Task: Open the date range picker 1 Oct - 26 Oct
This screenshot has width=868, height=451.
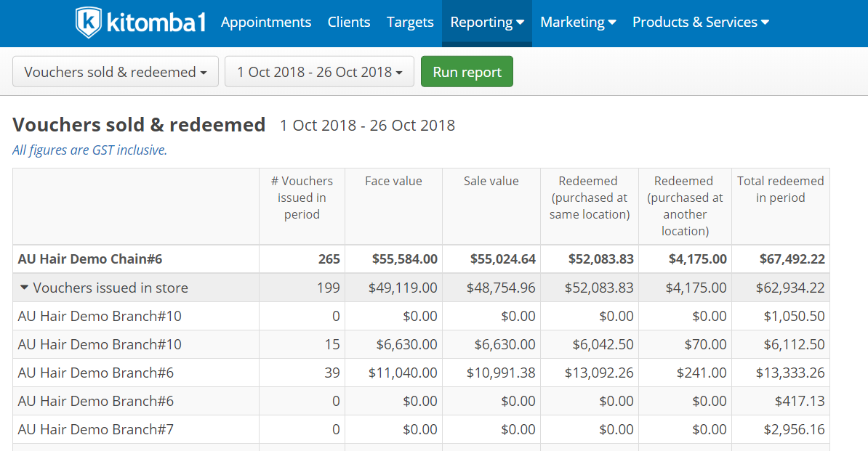Action: click(319, 72)
